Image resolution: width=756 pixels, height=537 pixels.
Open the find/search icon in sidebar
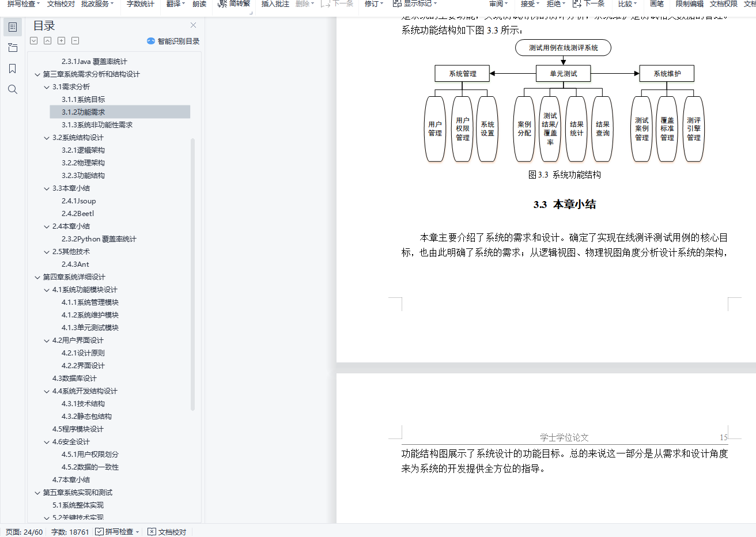(x=13, y=89)
